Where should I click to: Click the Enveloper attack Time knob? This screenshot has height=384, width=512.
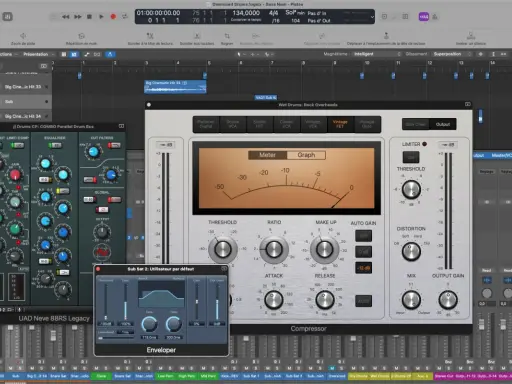(x=149, y=324)
